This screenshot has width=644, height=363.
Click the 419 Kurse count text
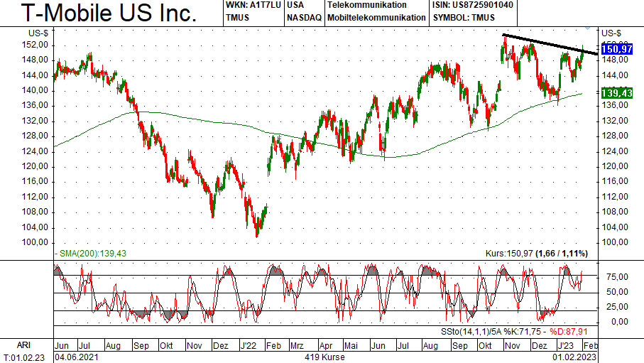324,357
